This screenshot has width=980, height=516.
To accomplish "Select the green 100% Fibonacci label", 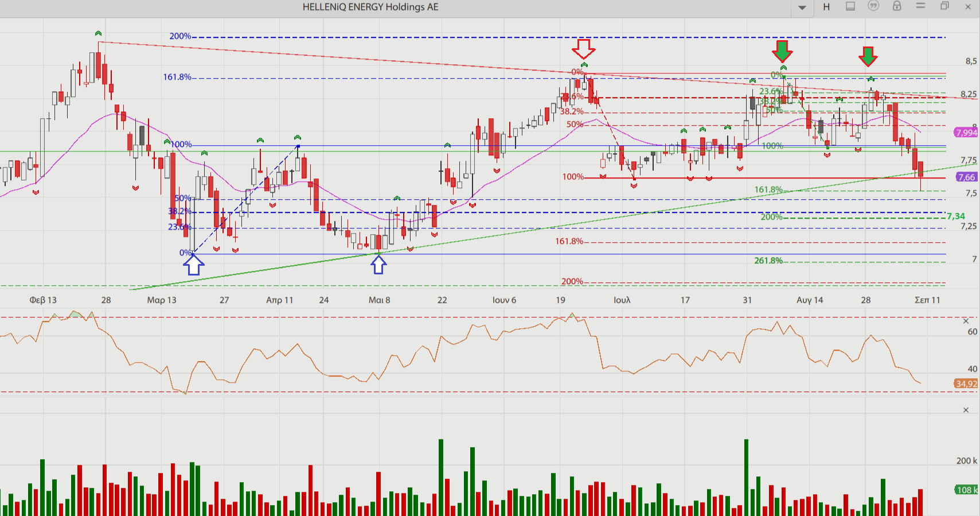I will click(772, 146).
